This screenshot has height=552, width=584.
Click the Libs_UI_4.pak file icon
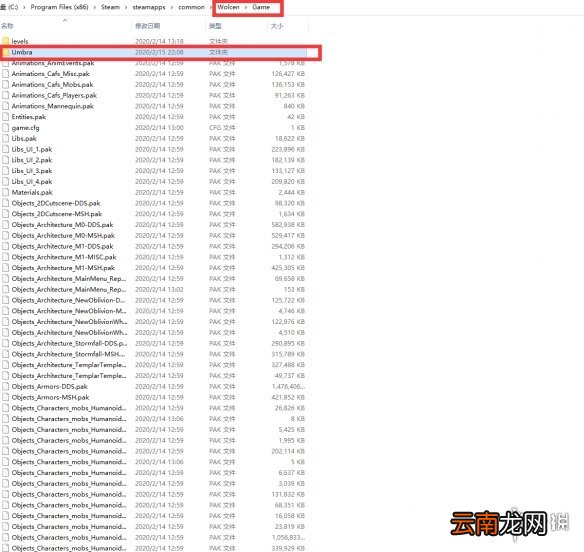(6, 182)
